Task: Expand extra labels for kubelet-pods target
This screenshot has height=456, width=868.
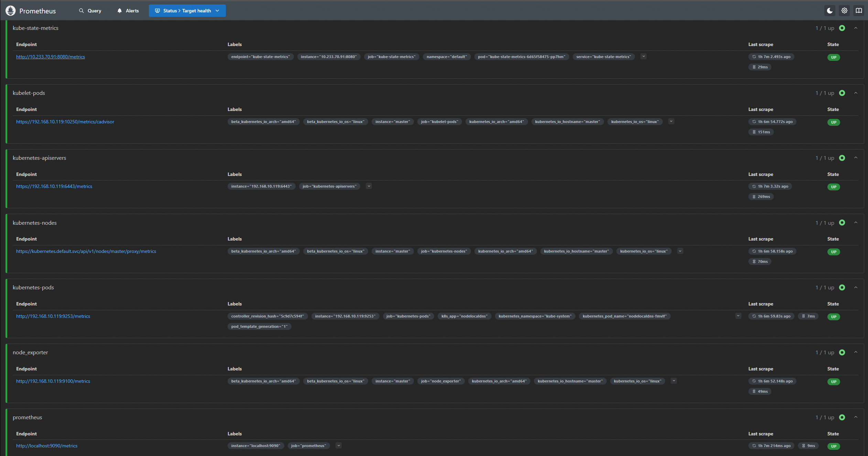Action: pyautogui.click(x=671, y=121)
